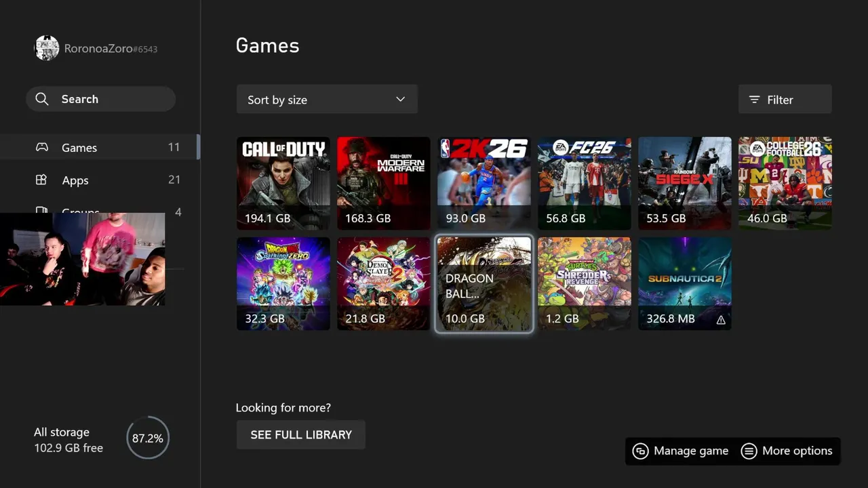
Task: Open the NBA 2K26 game tile
Action: tap(484, 183)
